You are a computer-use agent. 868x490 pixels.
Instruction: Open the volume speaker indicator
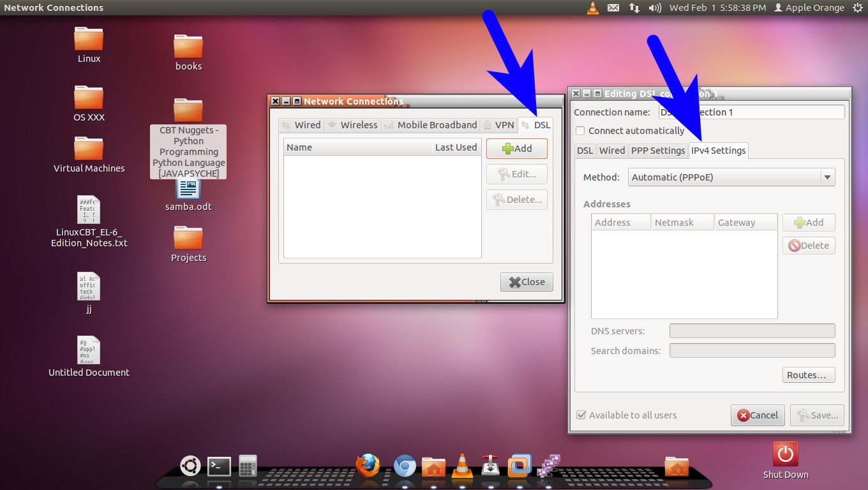coord(655,8)
